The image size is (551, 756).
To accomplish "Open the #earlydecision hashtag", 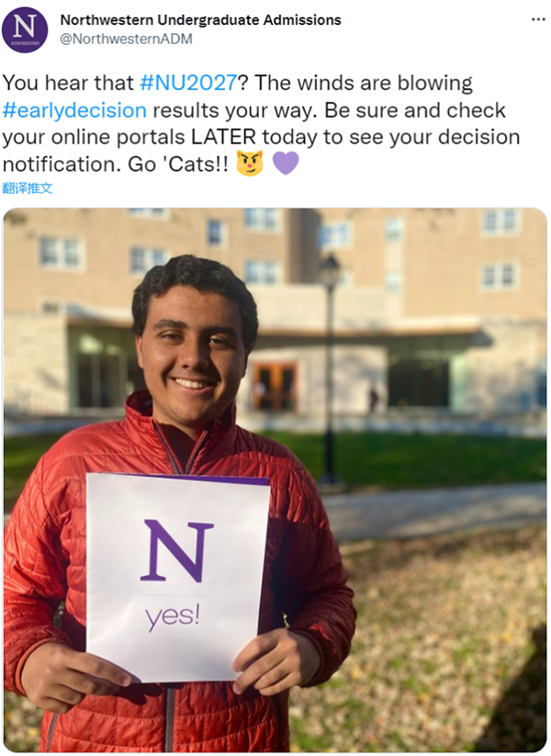I will click(74, 110).
